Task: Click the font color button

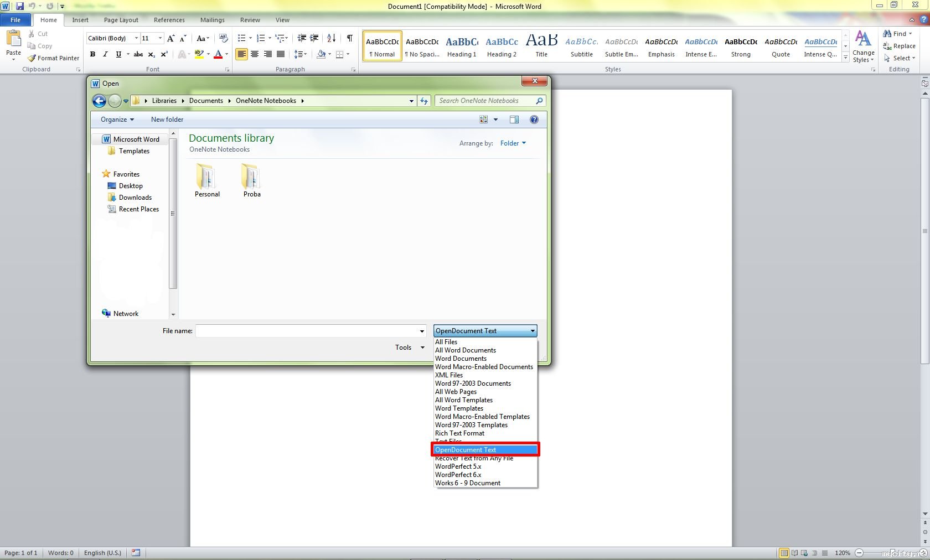Action: tap(218, 54)
